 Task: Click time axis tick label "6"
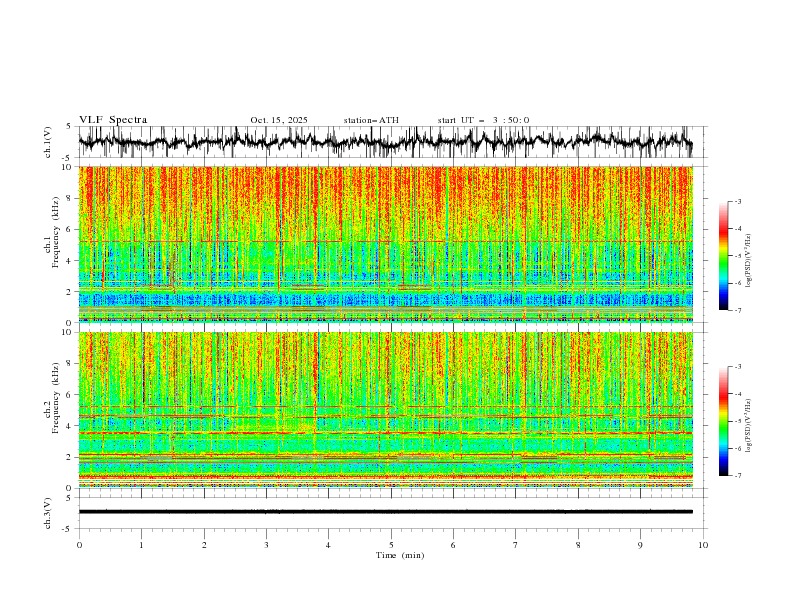453,545
